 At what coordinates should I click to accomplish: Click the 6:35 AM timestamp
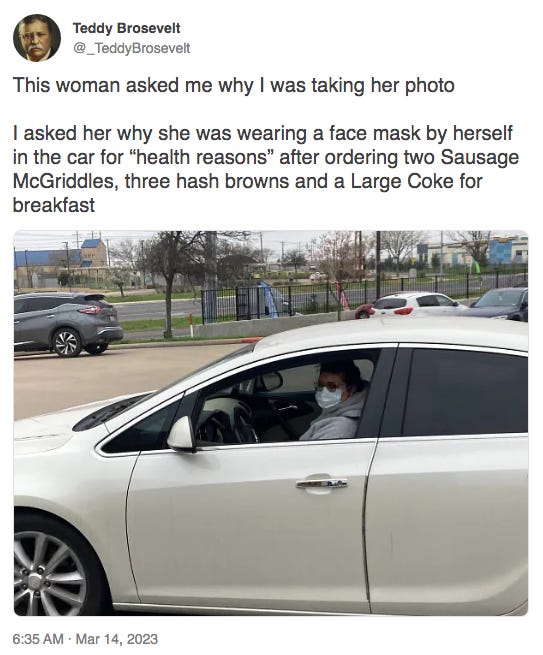click(38, 639)
